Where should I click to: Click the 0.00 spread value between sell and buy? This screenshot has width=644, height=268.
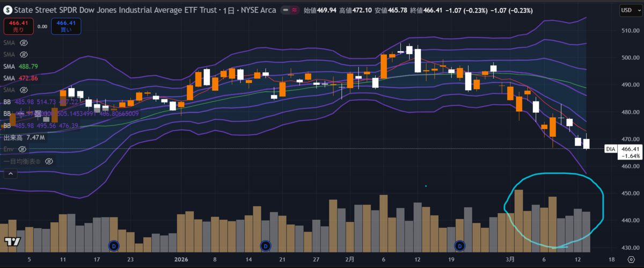pyautogui.click(x=42, y=26)
